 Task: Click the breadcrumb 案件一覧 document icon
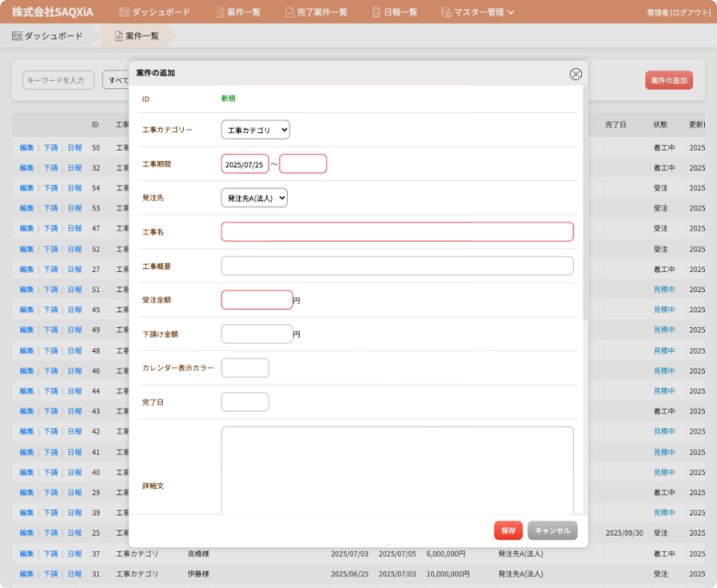click(x=119, y=36)
